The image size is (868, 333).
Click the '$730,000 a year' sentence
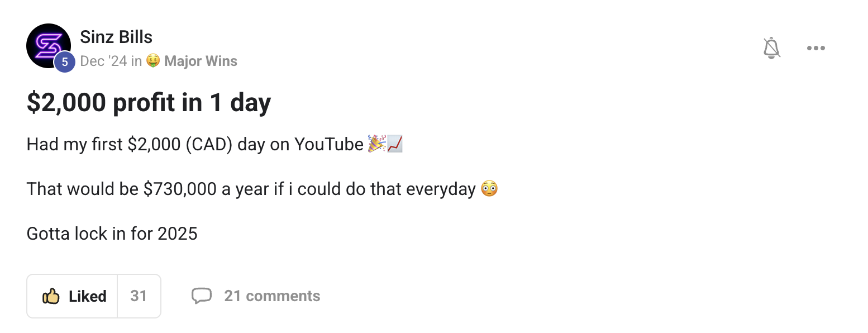point(251,189)
